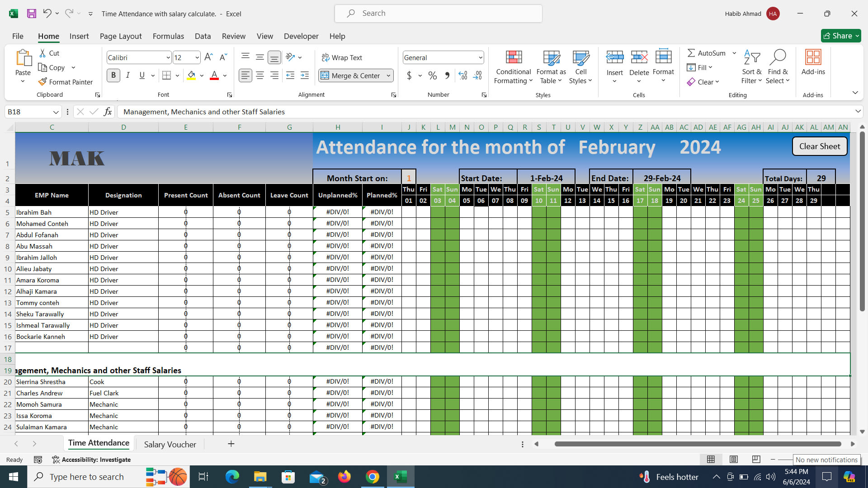The height and width of the screenshot is (488, 868).
Task: Apply Percent Style format
Action: click(433, 75)
